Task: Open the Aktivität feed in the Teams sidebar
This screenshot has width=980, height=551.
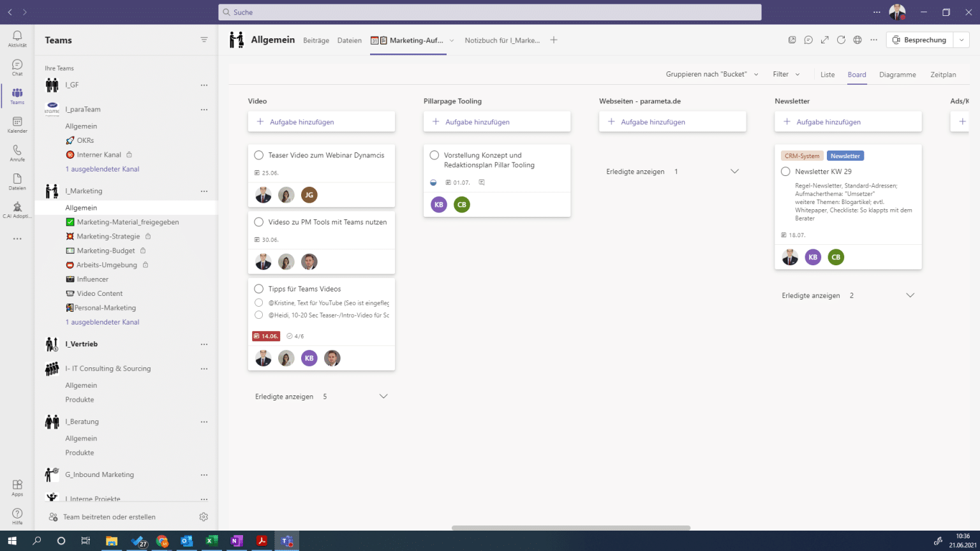Action: tap(17, 40)
